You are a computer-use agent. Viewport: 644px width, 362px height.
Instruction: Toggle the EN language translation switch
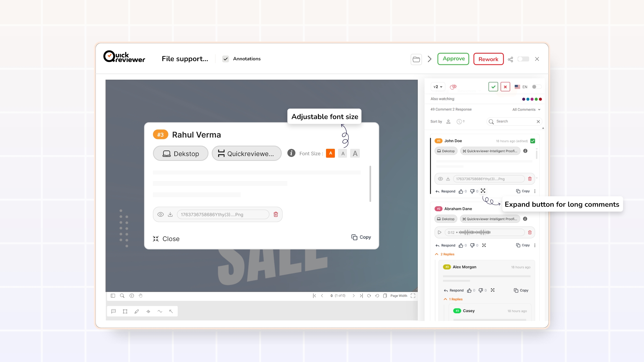pos(537,87)
